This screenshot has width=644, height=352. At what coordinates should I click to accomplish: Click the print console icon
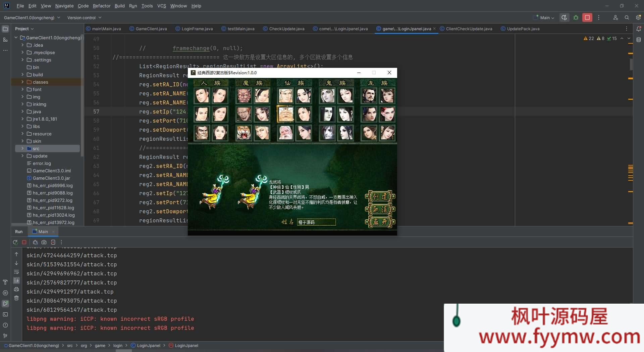click(x=16, y=289)
